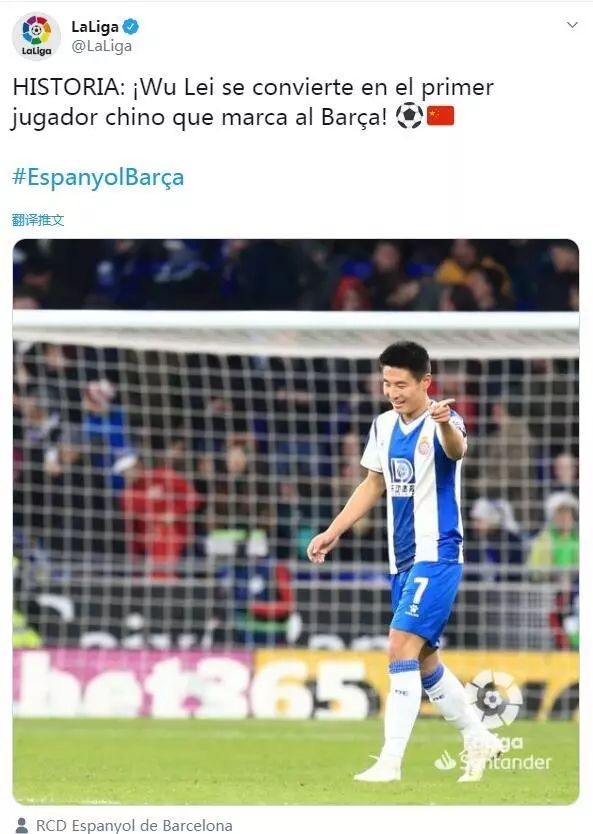Click the Espanyol crest on the jersey
The image size is (593, 834).
[x=424, y=446]
